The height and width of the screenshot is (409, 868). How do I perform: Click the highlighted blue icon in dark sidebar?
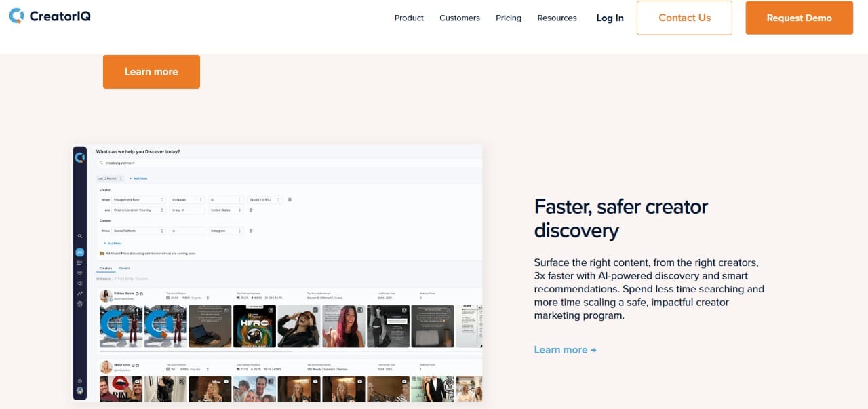79,252
